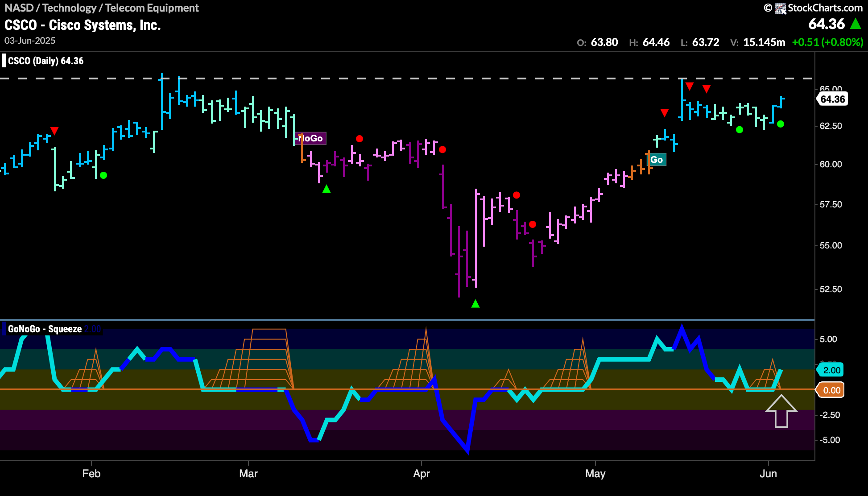Click the purple NoGo signal label
The image size is (868, 496).
(310, 138)
